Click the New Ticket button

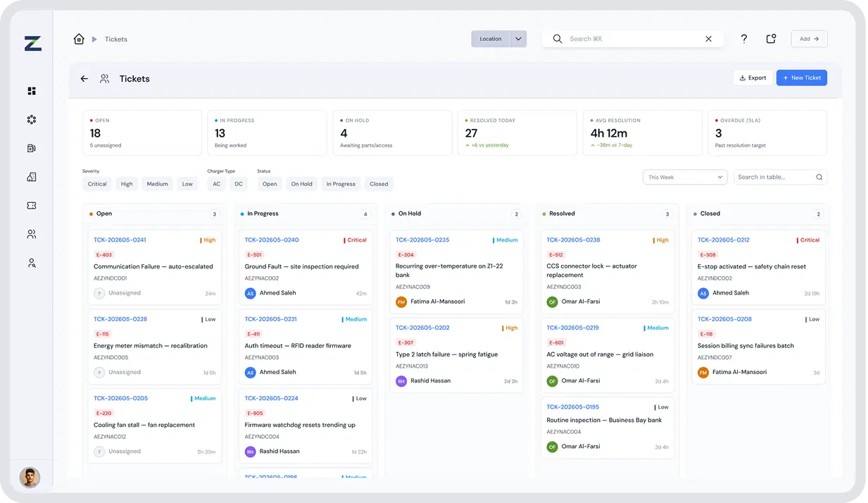tap(802, 78)
